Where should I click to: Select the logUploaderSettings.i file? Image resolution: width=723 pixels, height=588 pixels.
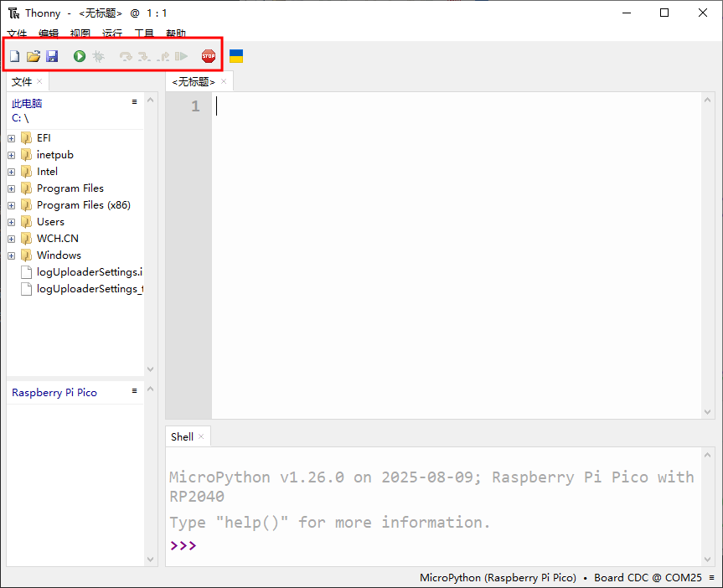75,272
